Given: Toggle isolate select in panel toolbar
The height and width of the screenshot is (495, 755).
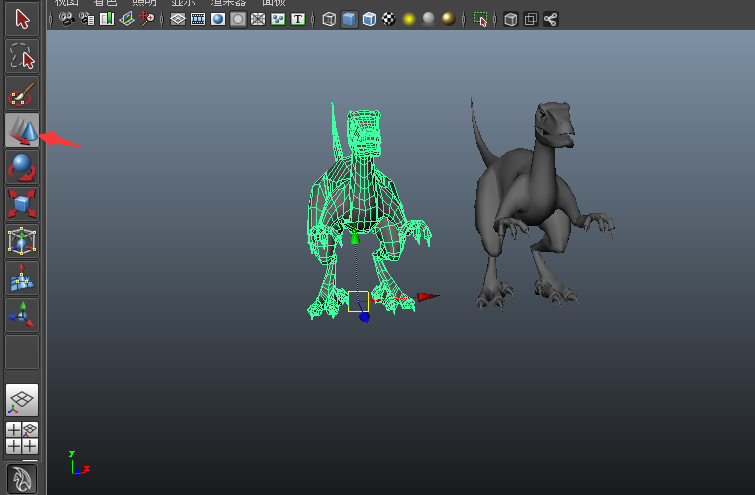Looking at the screenshot, I should (x=480, y=19).
